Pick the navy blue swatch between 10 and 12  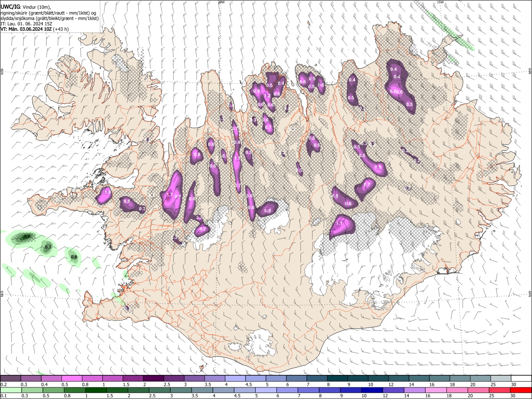coord(372,390)
